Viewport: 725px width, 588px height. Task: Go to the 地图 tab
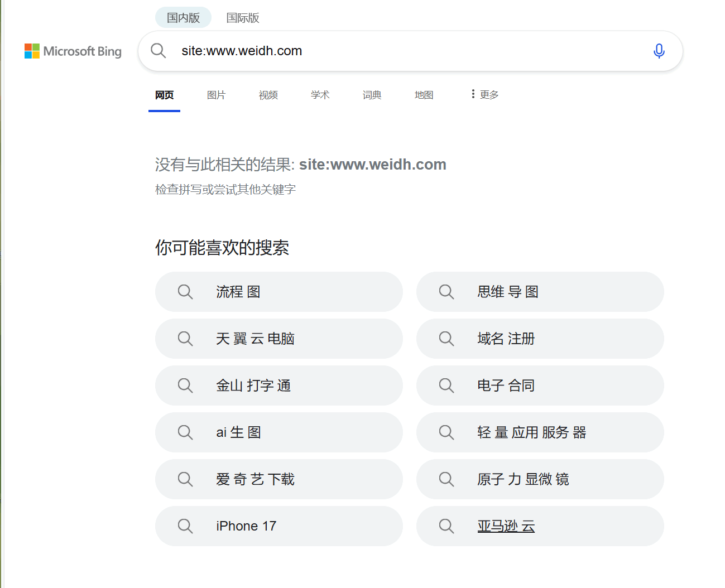424,95
